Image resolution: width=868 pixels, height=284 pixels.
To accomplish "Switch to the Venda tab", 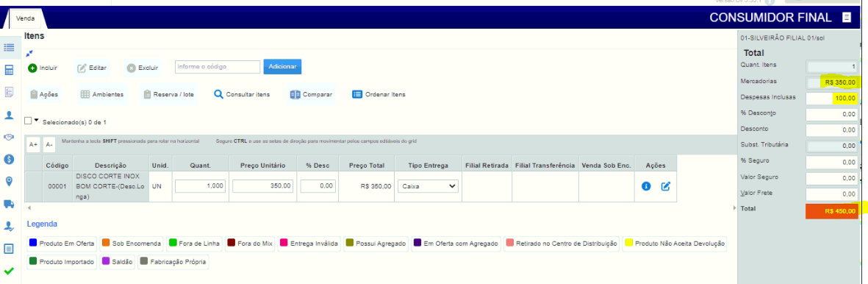I will click(26, 18).
